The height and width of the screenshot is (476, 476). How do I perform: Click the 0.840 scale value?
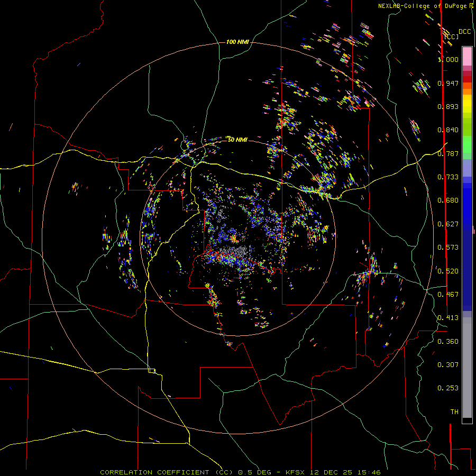448,130
